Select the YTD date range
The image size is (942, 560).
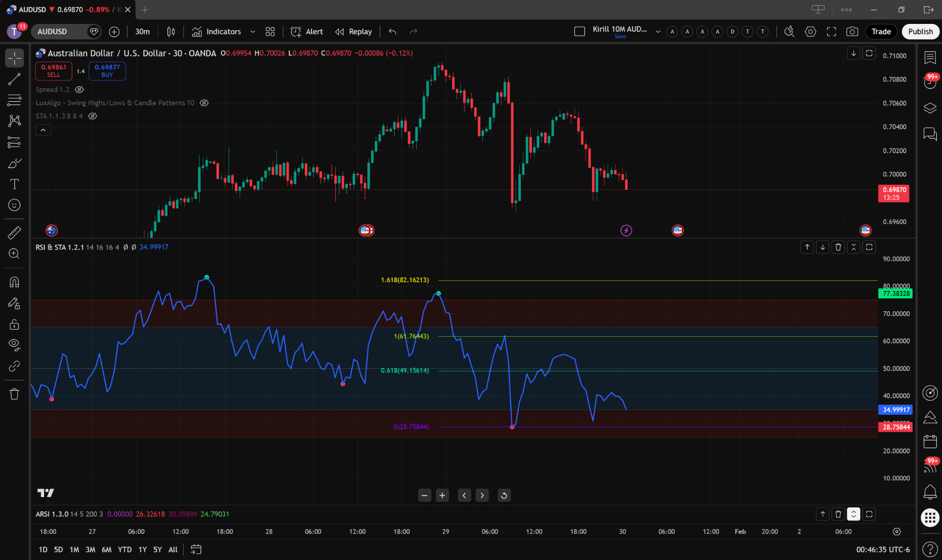(124, 549)
